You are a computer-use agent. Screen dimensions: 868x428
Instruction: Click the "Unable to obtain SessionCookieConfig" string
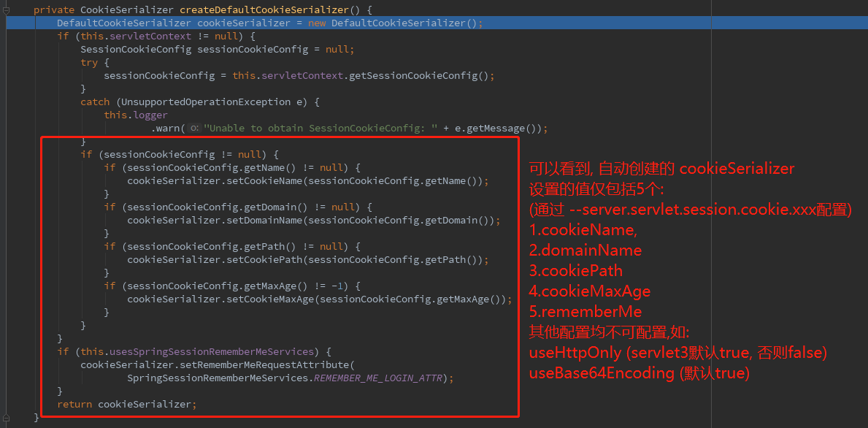click(320, 129)
